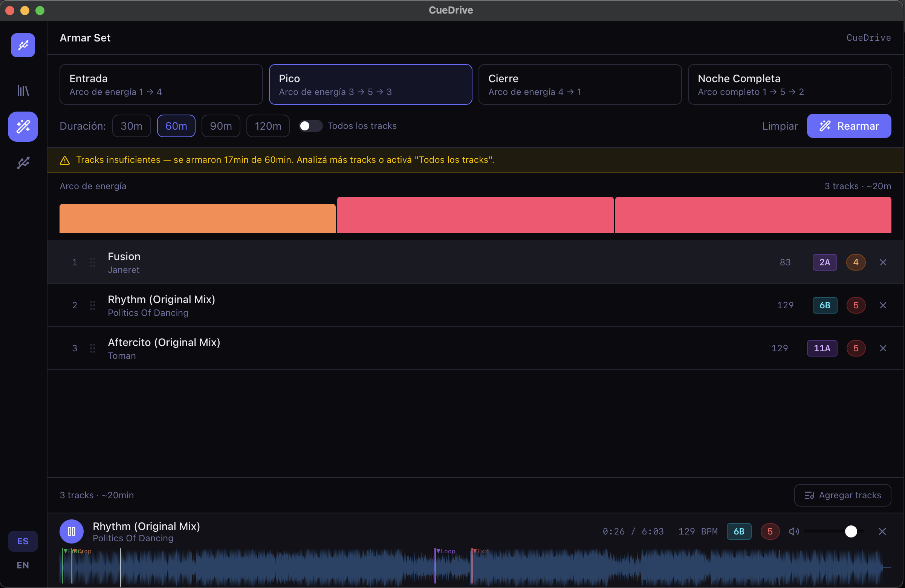Pause playback of Rhythm (Original Mix)
Screen dimensions: 905x588
(x=71, y=531)
